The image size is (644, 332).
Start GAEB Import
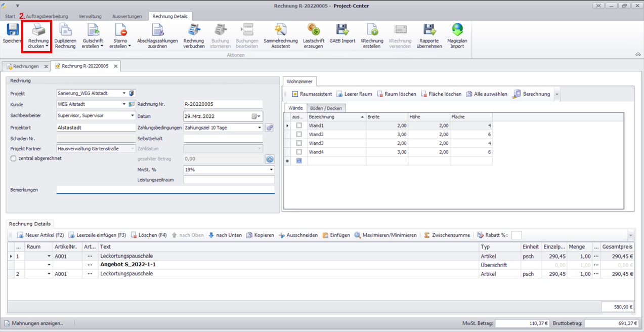pyautogui.click(x=342, y=30)
